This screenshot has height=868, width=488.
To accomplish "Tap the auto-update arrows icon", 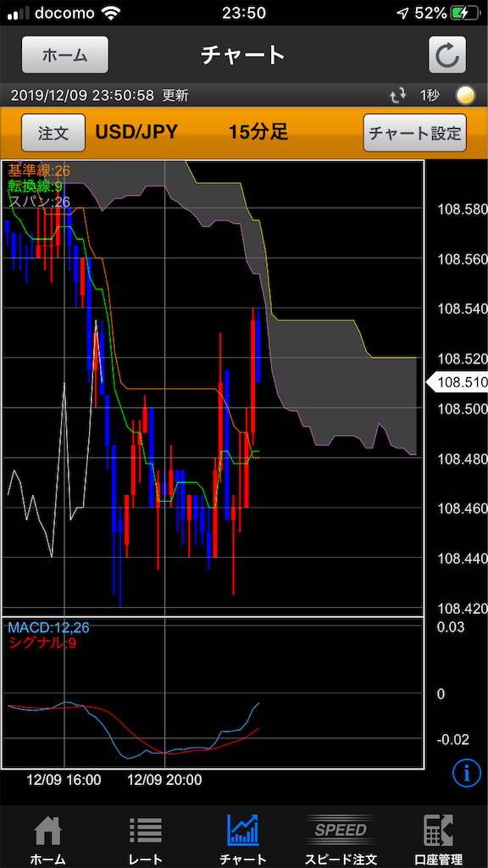I will tap(398, 96).
